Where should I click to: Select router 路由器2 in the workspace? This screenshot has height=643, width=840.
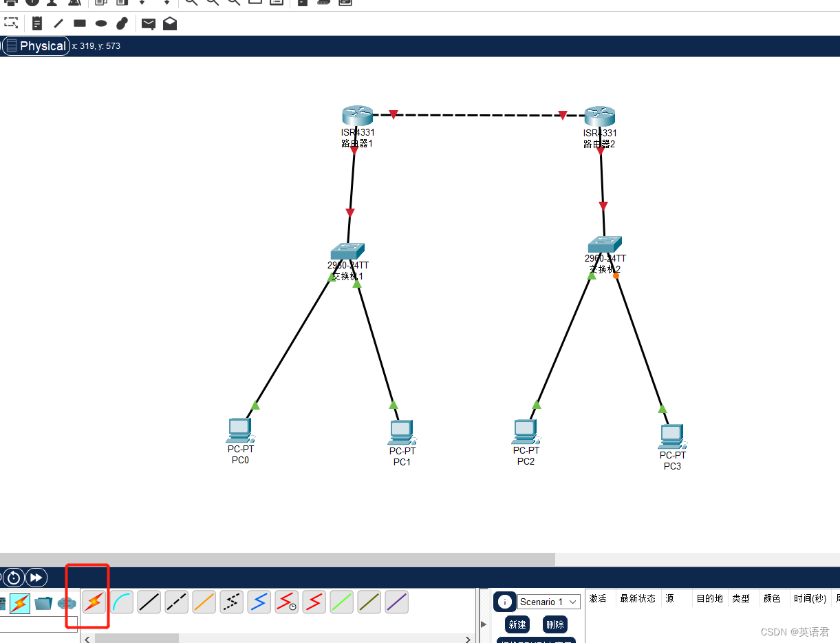600,116
